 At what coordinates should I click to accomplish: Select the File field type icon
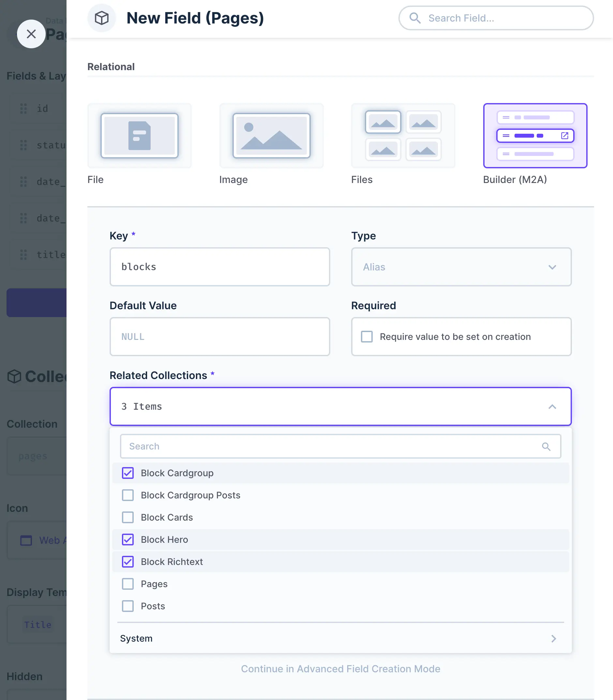tap(139, 136)
